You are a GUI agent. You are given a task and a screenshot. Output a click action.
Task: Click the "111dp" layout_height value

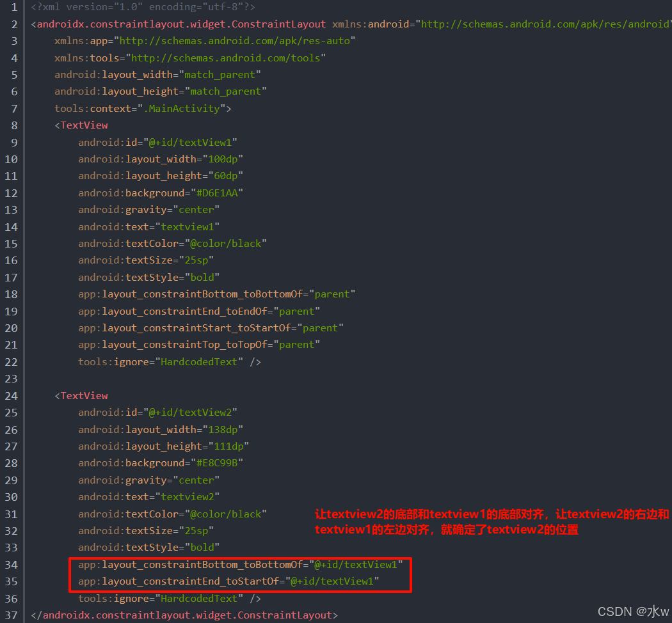228,446
